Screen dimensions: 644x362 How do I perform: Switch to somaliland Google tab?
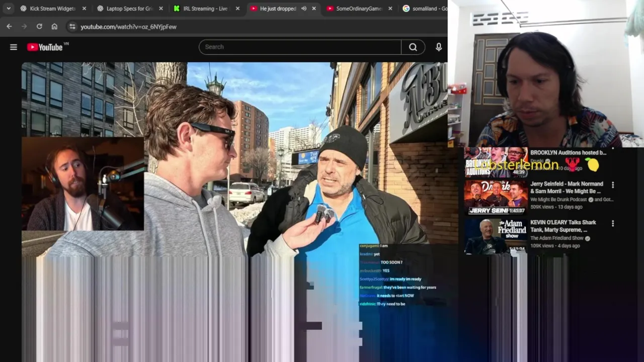point(424,9)
